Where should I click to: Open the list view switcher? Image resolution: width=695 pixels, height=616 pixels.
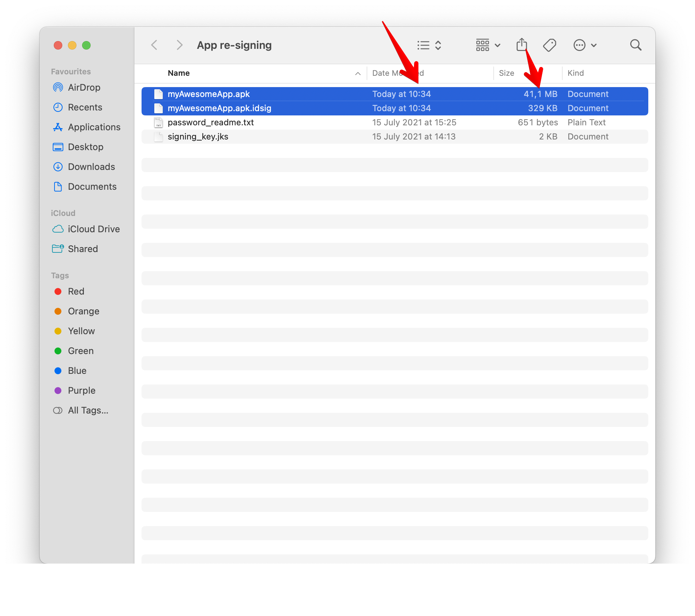pyautogui.click(x=429, y=45)
